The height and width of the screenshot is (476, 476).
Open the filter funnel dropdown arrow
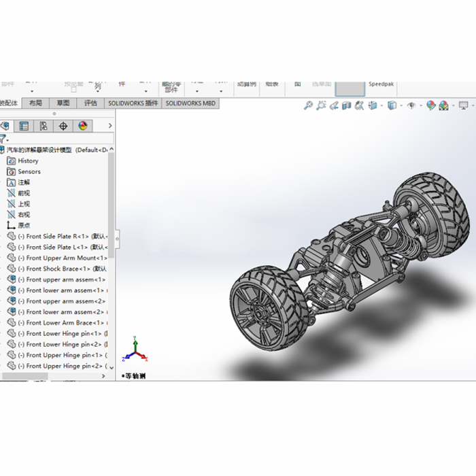(7, 140)
